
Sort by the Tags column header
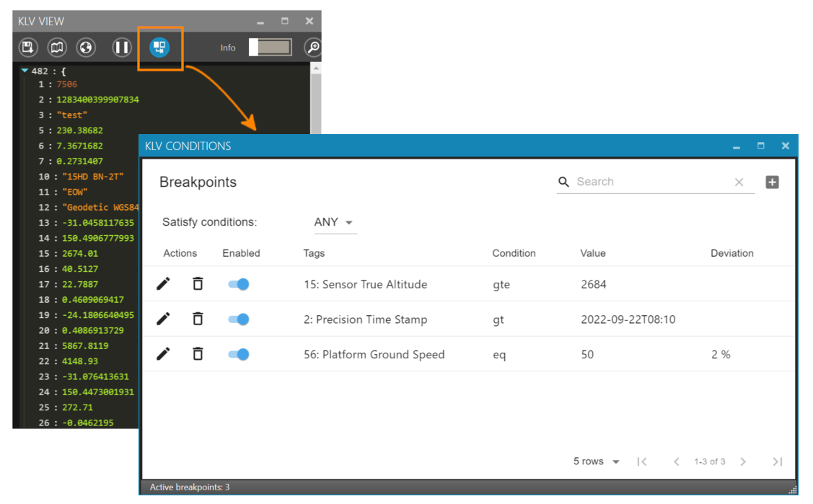point(314,253)
